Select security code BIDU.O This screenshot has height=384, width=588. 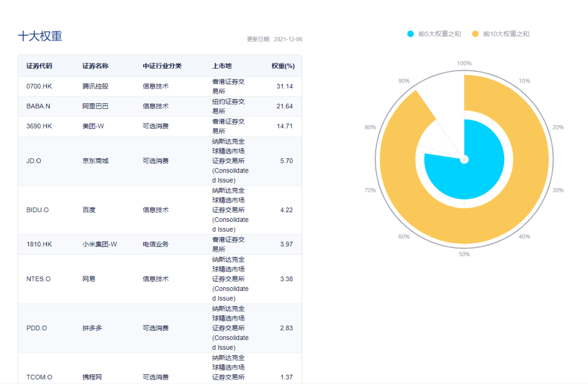38,210
